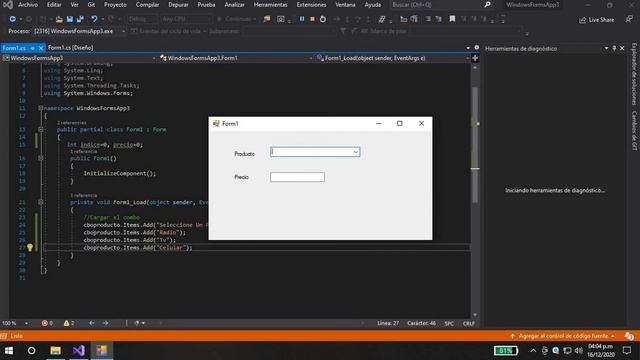The image size is (640, 360).
Task: Collapse the Form1_Load method block
Action: click(40, 202)
